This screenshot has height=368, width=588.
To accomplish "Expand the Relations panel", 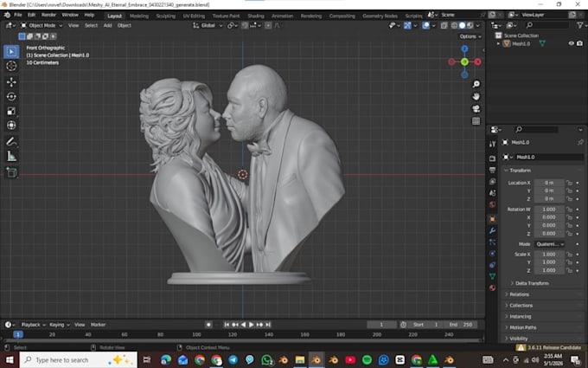I will click(520, 294).
